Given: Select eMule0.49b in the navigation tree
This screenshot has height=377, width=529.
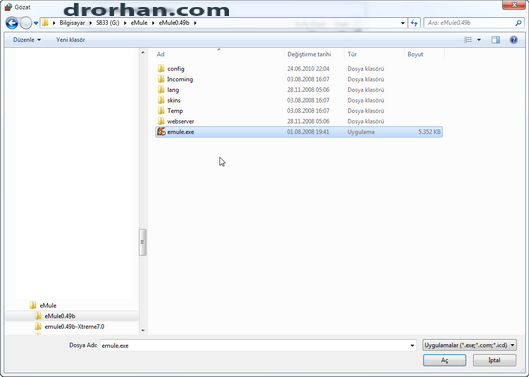Looking at the screenshot, I should point(60,316).
